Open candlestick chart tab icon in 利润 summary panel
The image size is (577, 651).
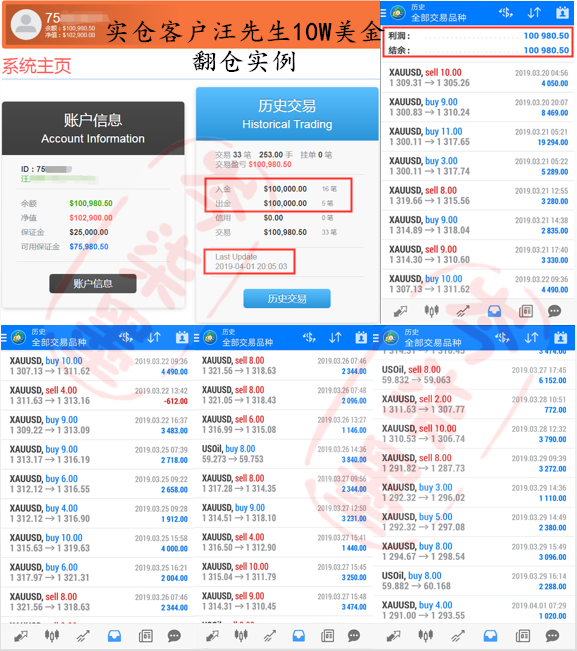(x=431, y=311)
